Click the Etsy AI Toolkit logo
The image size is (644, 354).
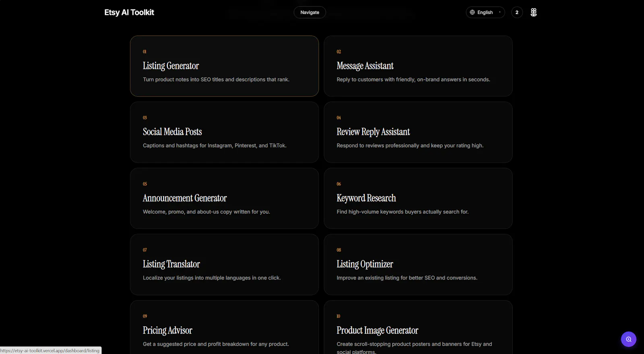click(x=129, y=12)
